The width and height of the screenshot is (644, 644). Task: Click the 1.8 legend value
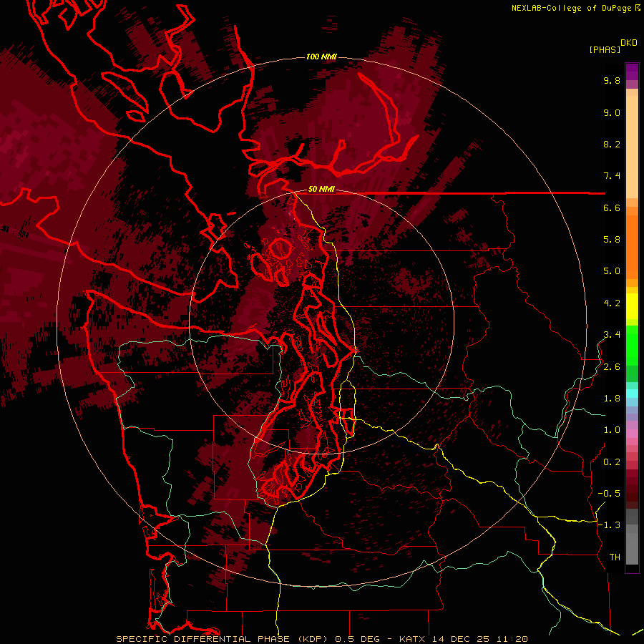click(x=612, y=399)
